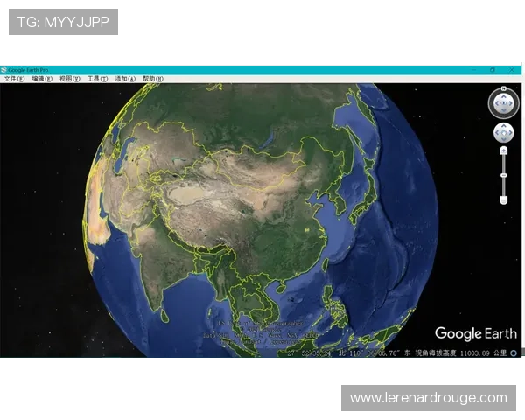
Task: Open the 帮助 (Help) menu
Action: (152, 79)
